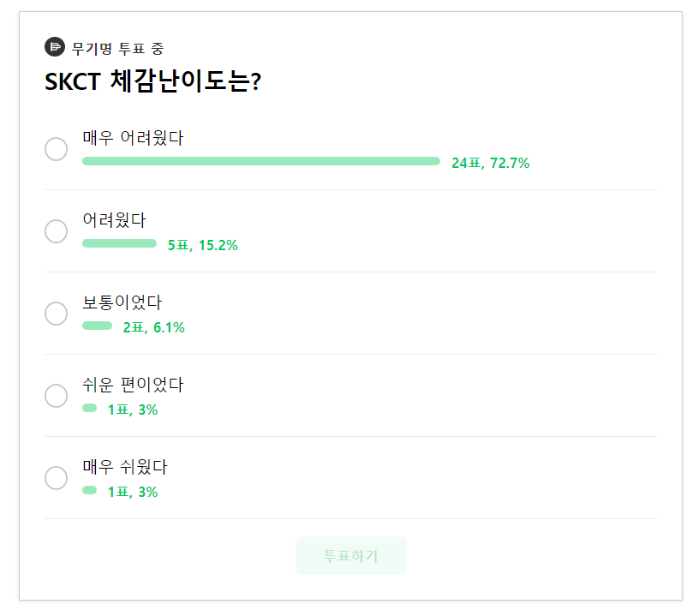Pick the '쉬운 편이었다' radio button
The width and height of the screenshot is (692, 616).
point(56,395)
